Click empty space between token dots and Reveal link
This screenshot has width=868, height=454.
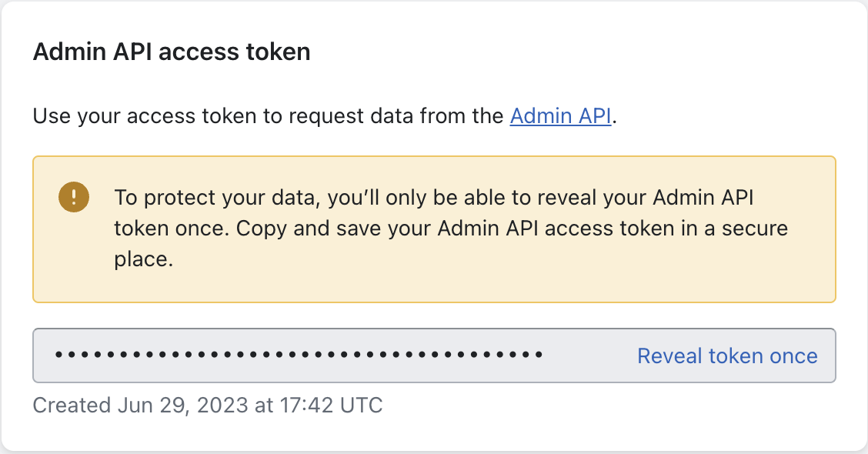coord(590,356)
